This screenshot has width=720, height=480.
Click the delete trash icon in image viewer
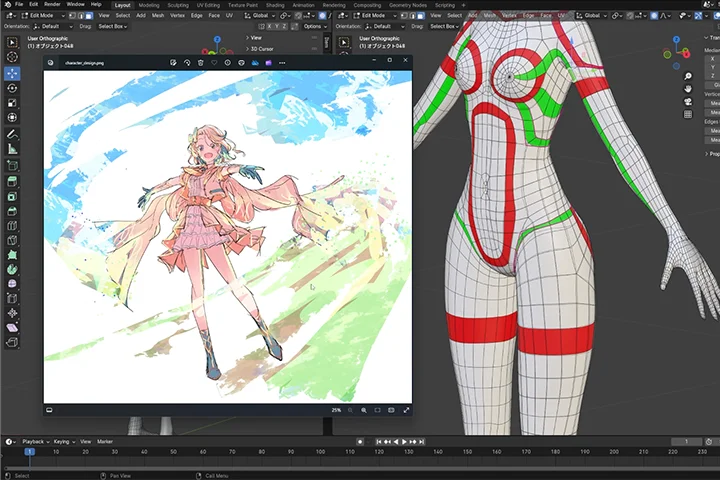201,62
